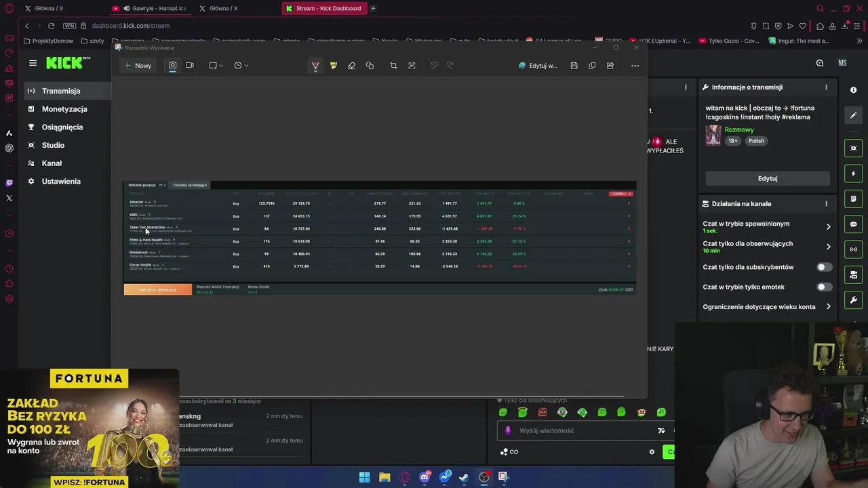Open options menu of Działania na kanale panel
The width and height of the screenshot is (868, 488).
[826, 204]
